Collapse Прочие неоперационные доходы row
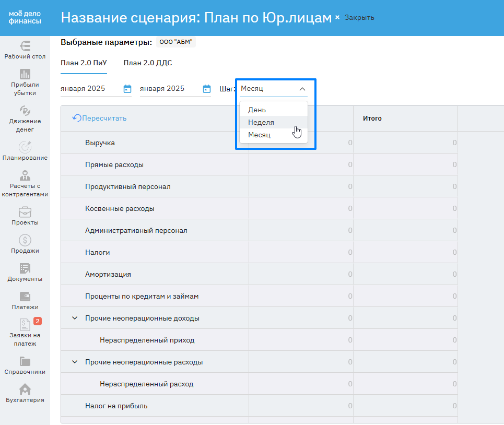 point(75,318)
